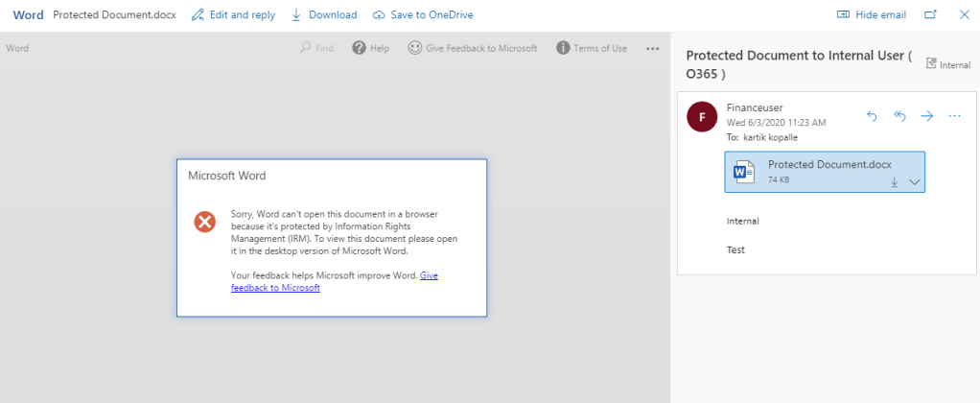Click recipient kartik kopalle
Image resolution: width=980 pixels, height=403 pixels.
(770, 137)
